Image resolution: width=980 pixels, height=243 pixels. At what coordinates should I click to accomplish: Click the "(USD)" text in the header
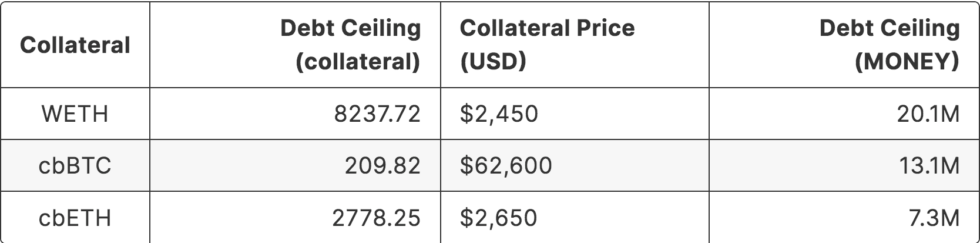click(492, 61)
